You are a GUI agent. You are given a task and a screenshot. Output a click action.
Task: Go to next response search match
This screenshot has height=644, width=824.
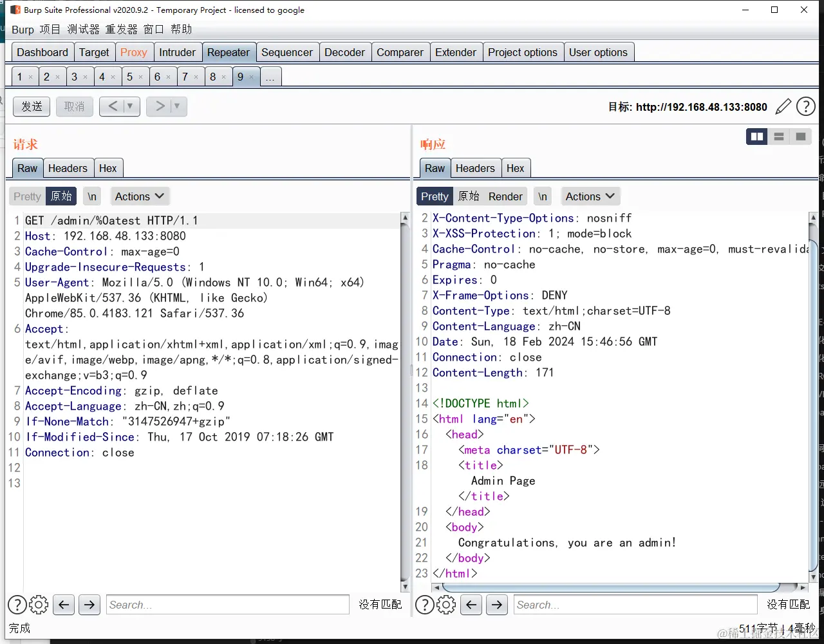coord(497,605)
